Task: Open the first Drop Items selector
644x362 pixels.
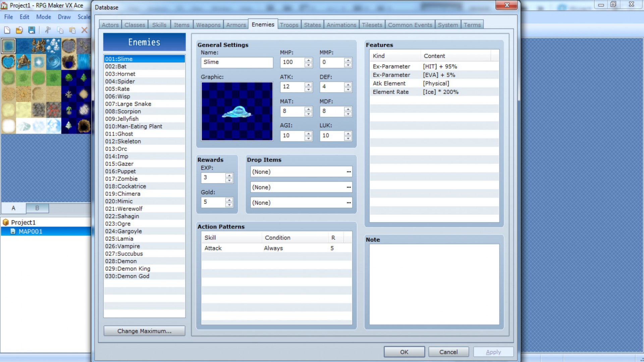Action: coord(348,172)
